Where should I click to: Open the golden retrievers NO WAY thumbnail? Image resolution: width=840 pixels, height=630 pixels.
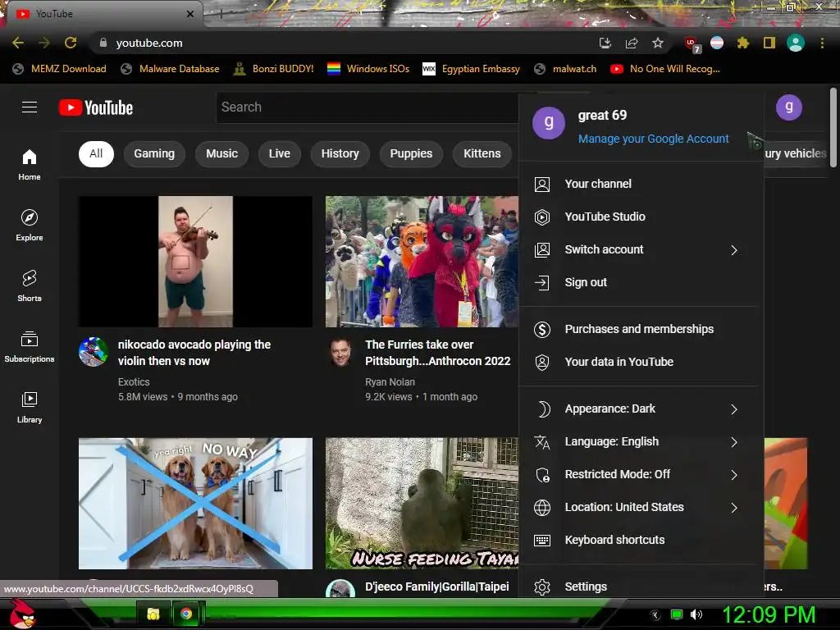pos(195,504)
